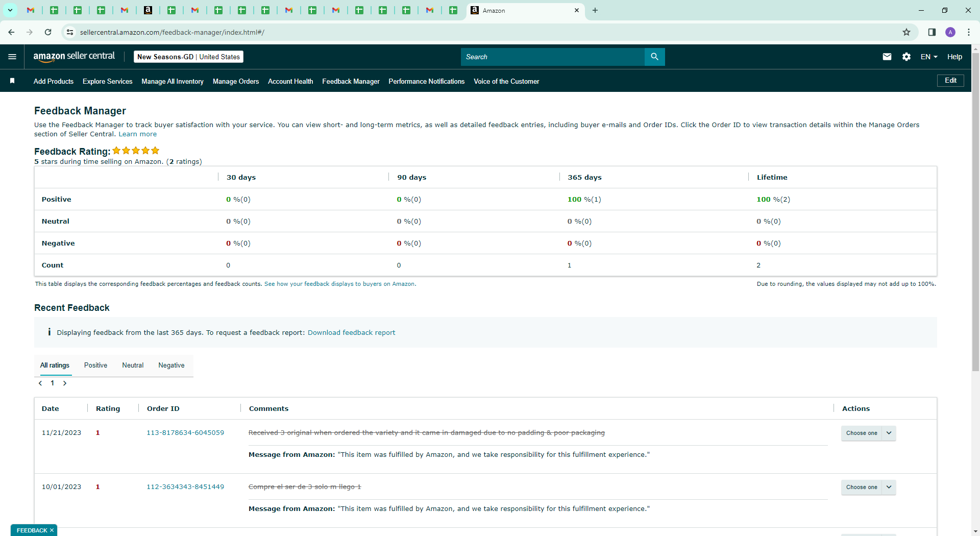
Task: Click the Date column header in Recent Feedback
Action: (51, 409)
